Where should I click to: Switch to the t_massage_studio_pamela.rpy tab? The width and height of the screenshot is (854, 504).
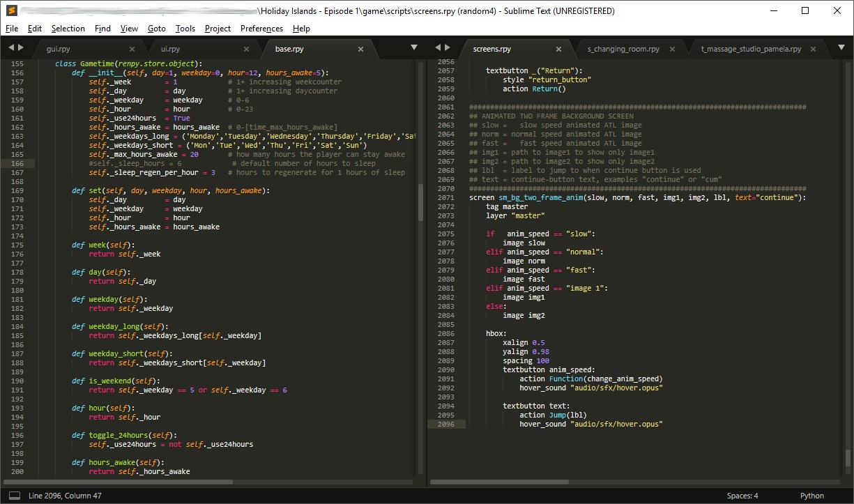pos(752,49)
